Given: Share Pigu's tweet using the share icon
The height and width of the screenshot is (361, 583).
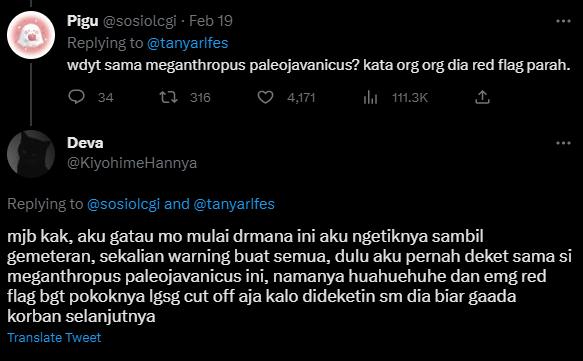Looking at the screenshot, I should tap(482, 97).
